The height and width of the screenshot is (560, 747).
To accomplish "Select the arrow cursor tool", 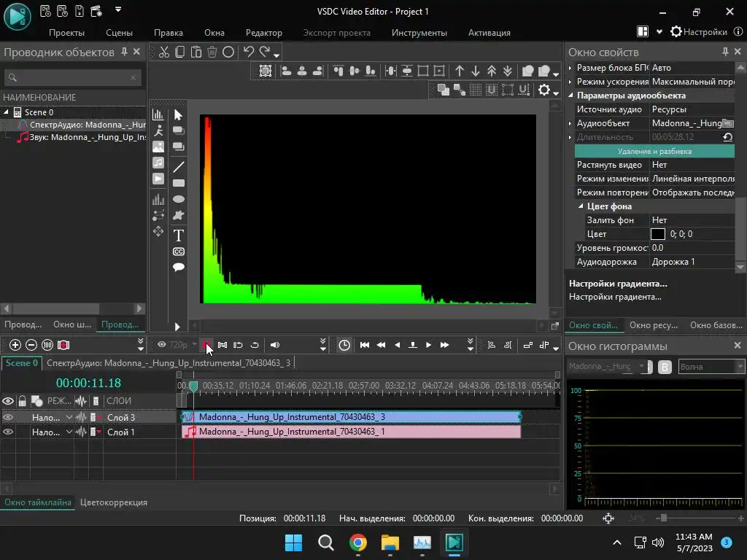I will [178, 114].
